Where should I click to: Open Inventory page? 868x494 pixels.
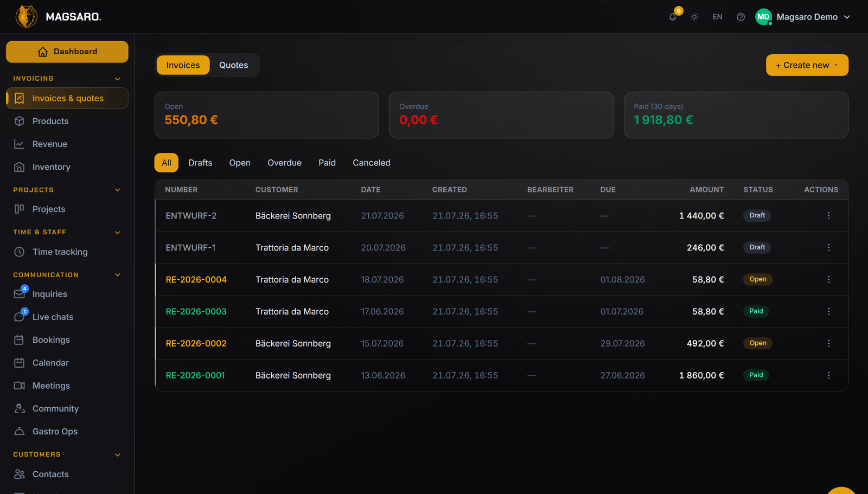pos(67,167)
